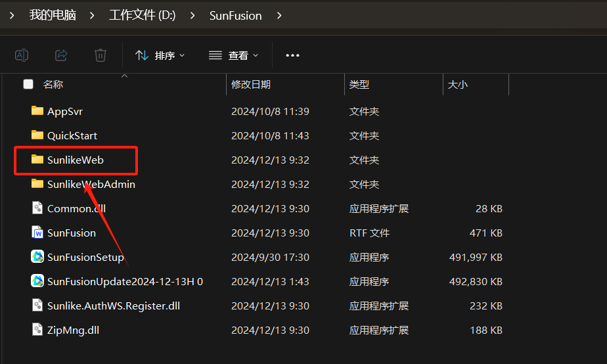Sort by 修改日期 column header
Screen dimensions: 607x364
click(251, 84)
